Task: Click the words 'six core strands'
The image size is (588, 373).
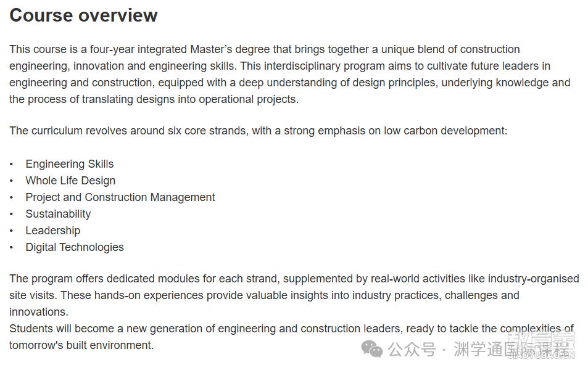Action: click(x=206, y=131)
